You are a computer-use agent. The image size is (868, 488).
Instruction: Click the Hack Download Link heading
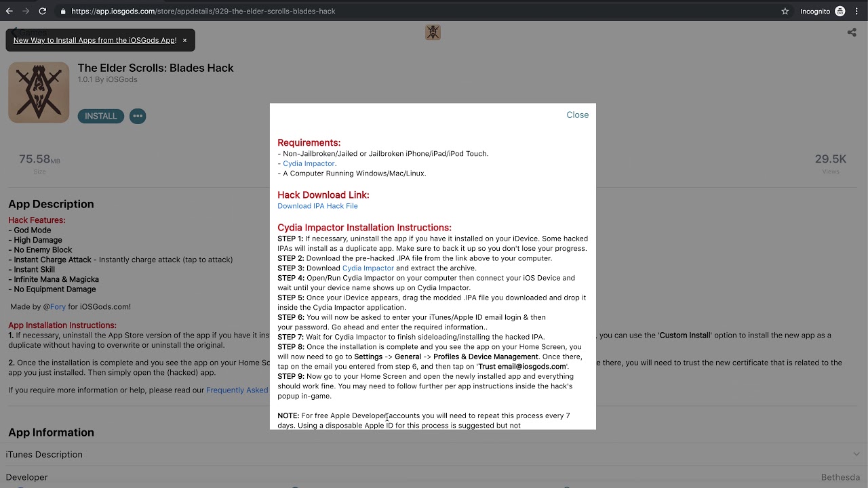click(x=323, y=195)
